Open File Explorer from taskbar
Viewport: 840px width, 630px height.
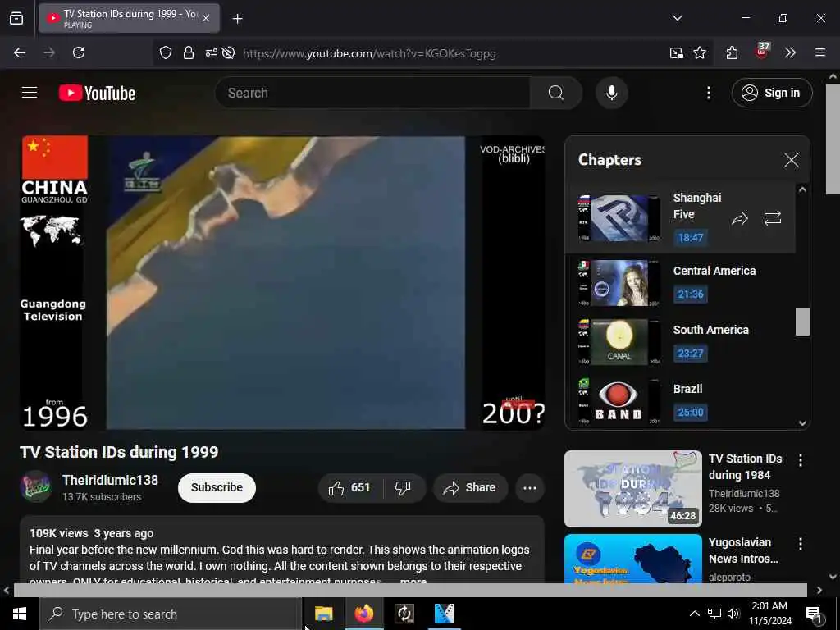coord(323,614)
